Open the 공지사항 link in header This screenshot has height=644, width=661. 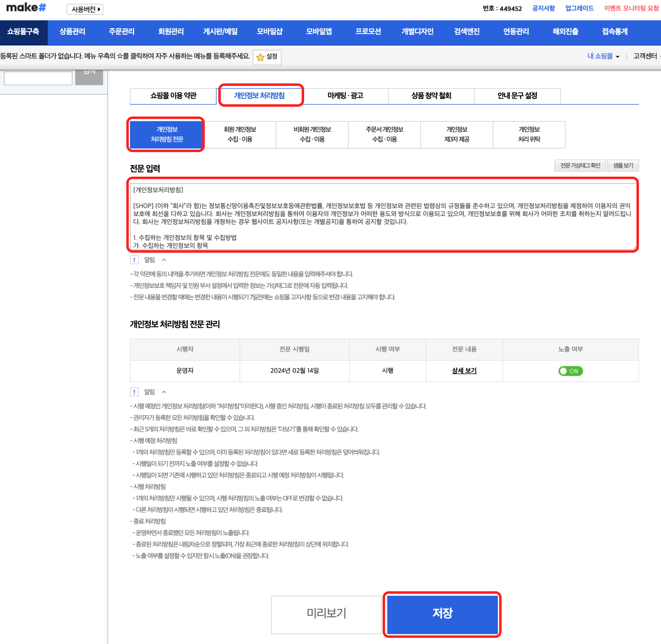543,8
